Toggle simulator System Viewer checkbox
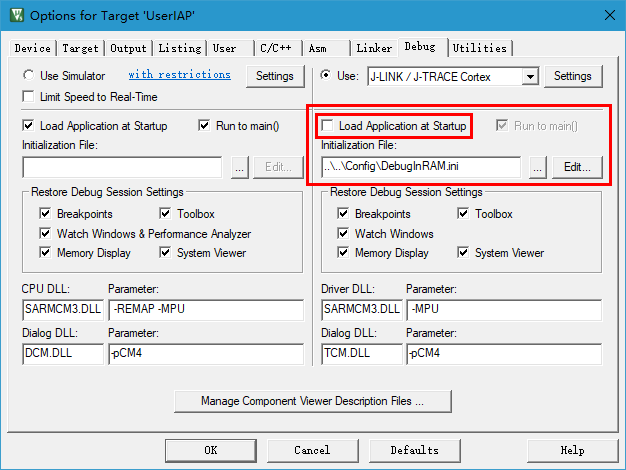Image resolution: width=626 pixels, height=470 pixels. pos(165,252)
